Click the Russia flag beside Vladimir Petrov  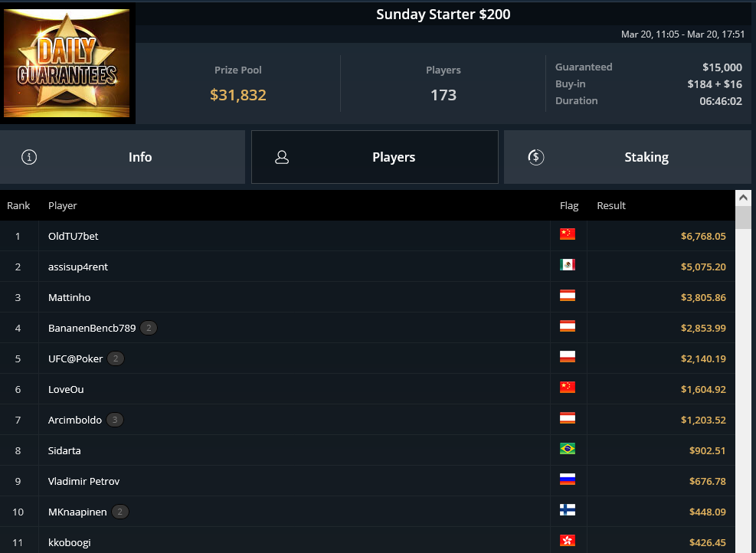[x=568, y=479]
